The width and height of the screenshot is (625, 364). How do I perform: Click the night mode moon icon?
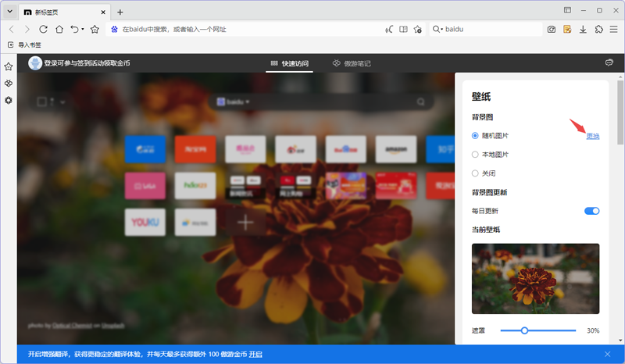pyautogui.click(x=389, y=29)
